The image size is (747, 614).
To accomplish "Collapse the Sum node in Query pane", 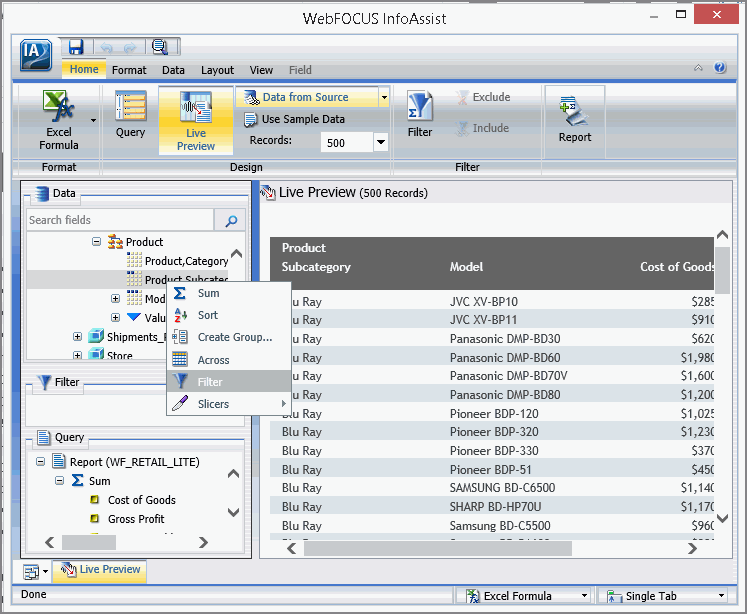I will pos(60,481).
